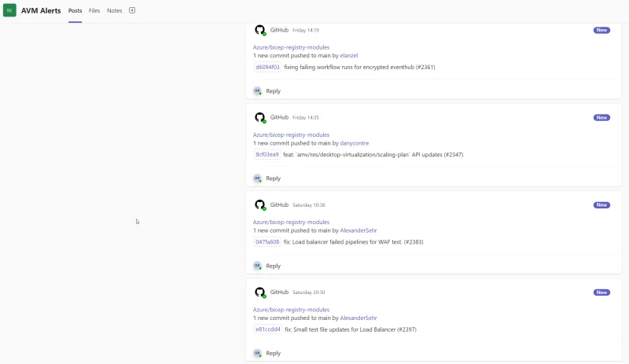The width and height of the screenshot is (629, 364).
Task: Click New badge on Saturday 10:38 post
Action: point(601,205)
